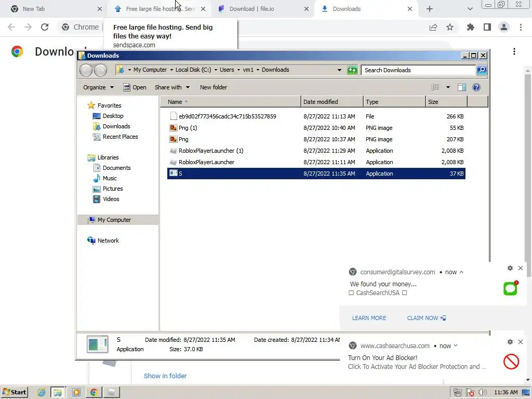Open the Organize menu

[98, 87]
